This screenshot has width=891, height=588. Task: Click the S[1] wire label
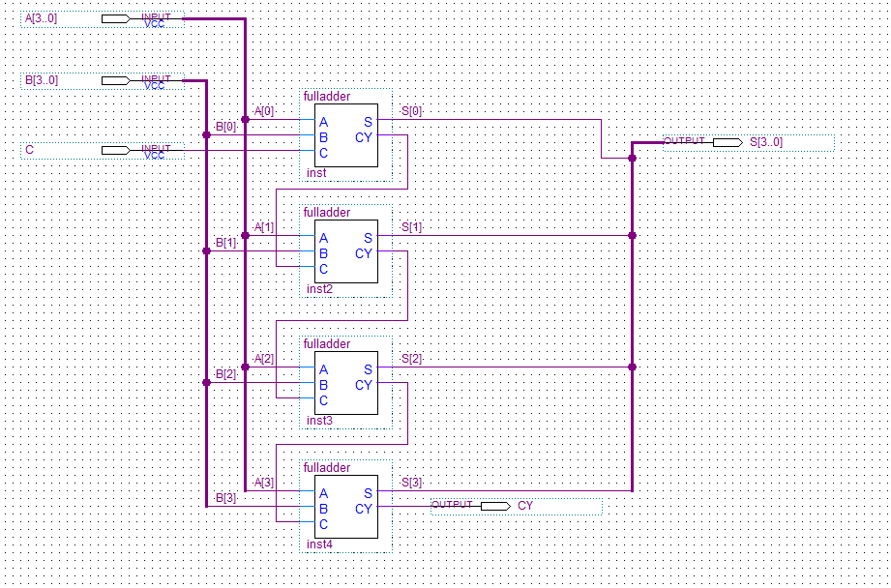pyautogui.click(x=411, y=227)
